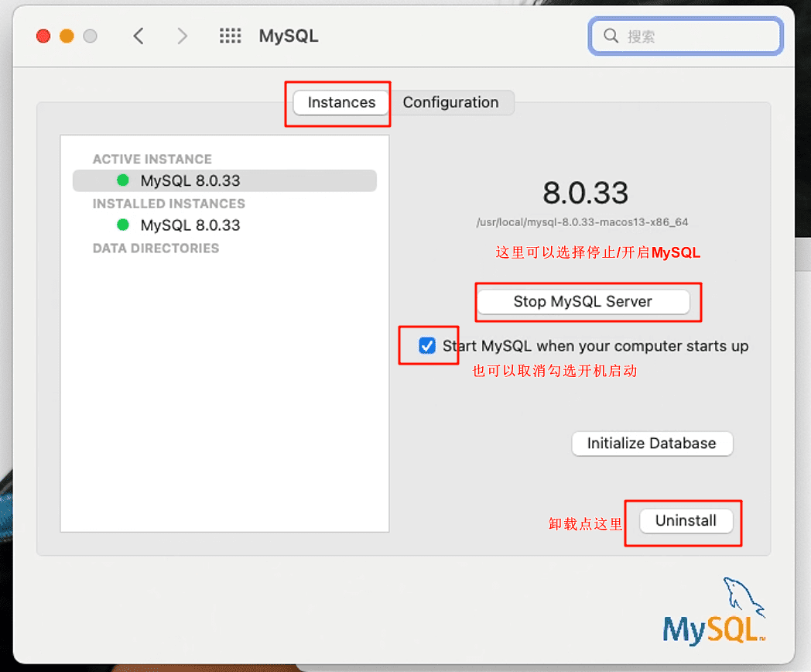Stop the MySQL Server
The height and width of the screenshot is (672, 811).
pos(583,302)
